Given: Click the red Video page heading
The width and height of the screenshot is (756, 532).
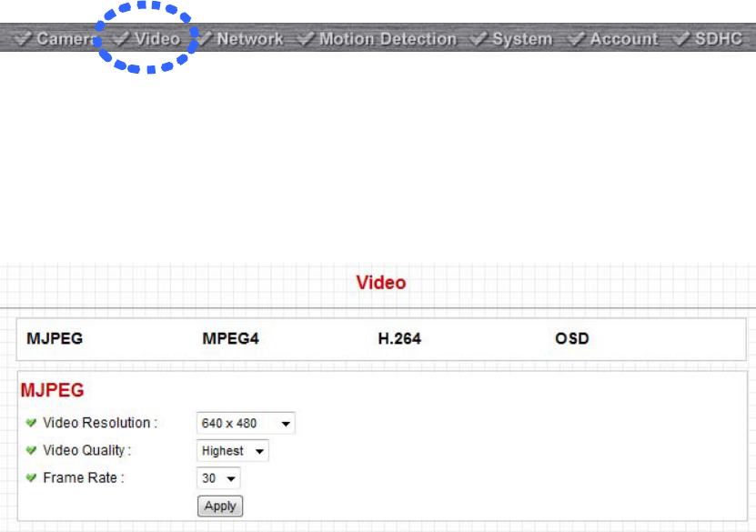Looking at the screenshot, I should tap(381, 283).
